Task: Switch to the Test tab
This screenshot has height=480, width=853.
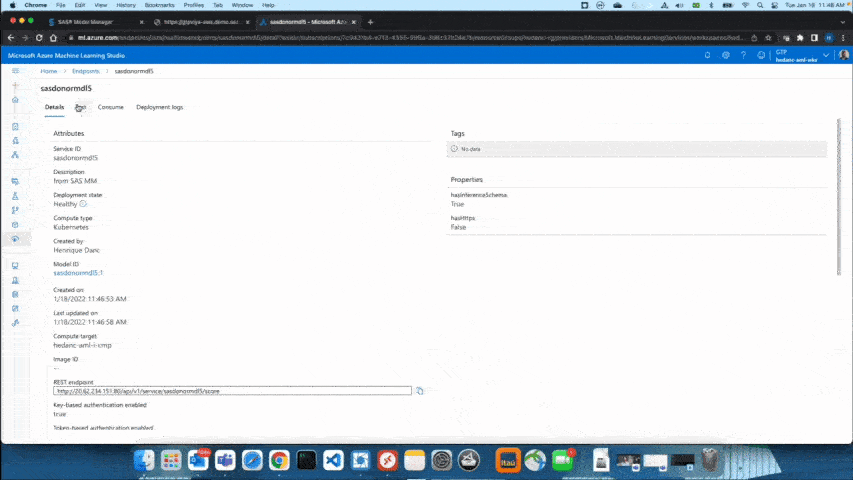Action: 81,107
